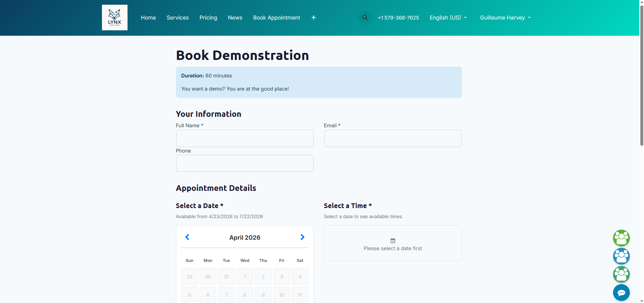Expand the Guillaume Harvey account menu

pos(505,18)
